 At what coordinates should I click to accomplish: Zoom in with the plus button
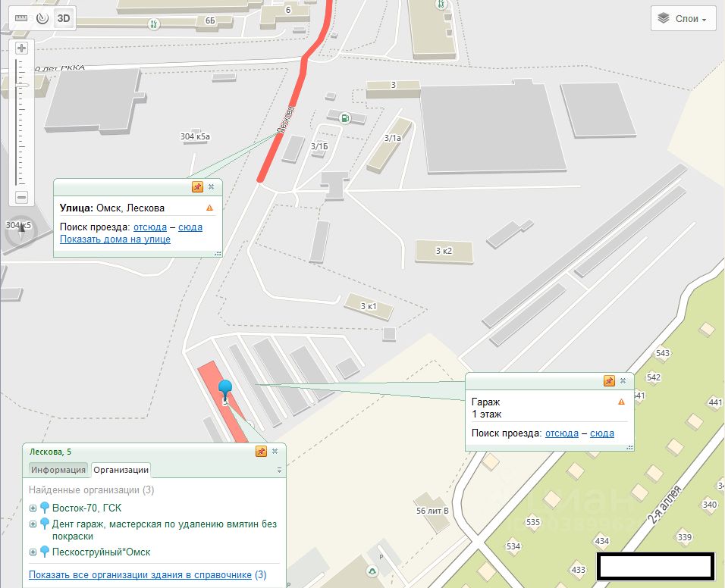21,48
